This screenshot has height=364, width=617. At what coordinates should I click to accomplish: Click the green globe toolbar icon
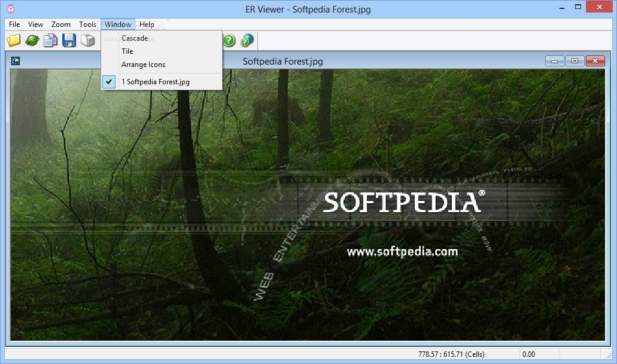[x=32, y=40]
